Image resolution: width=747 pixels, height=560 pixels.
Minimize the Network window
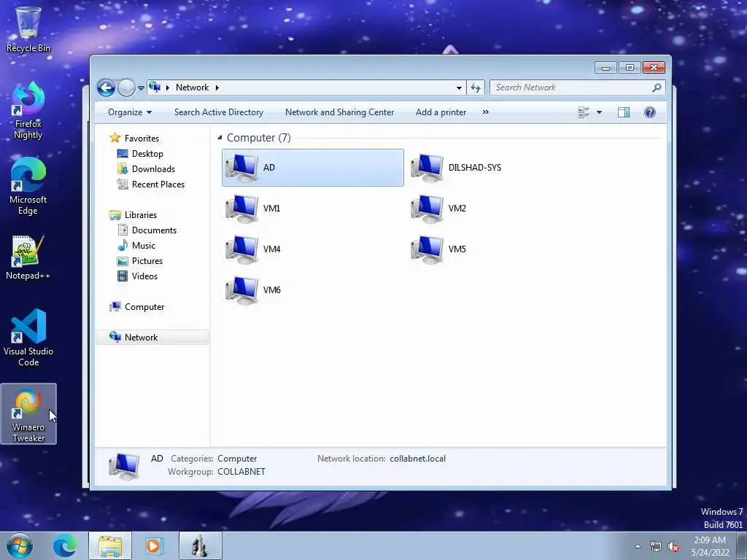coord(605,68)
